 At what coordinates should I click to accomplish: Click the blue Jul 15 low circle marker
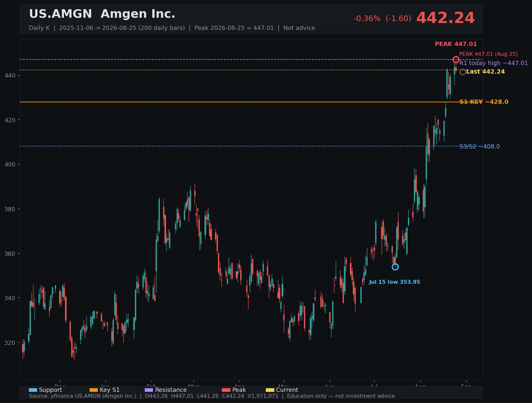coord(395,267)
